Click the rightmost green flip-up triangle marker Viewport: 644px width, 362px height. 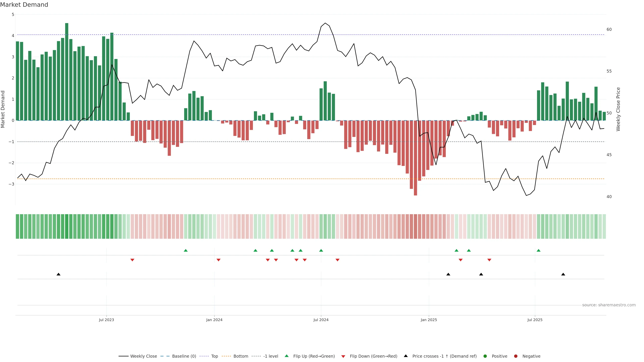(x=539, y=250)
